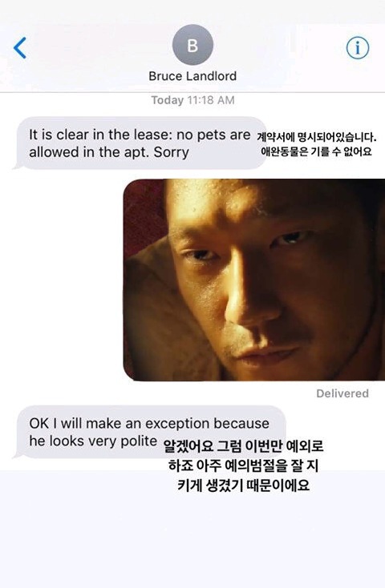The width and height of the screenshot is (385, 588).
Task: Click the Korean caption 계약서에 명시되어있습니다
Action: click(x=317, y=137)
